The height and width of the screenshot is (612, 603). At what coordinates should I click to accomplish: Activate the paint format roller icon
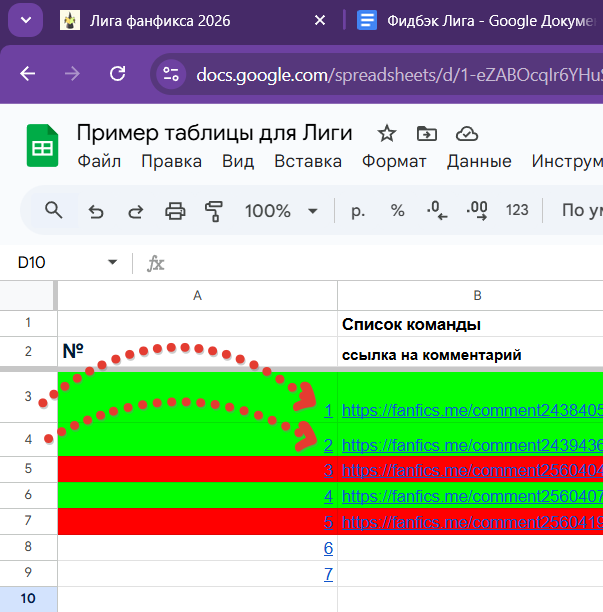[x=213, y=211]
